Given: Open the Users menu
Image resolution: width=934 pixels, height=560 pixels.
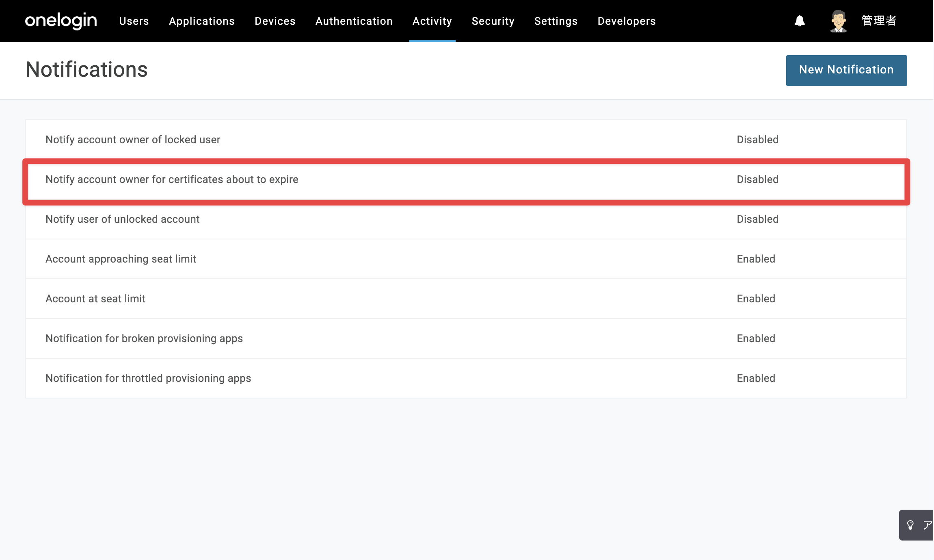Looking at the screenshot, I should click(134, 21).
